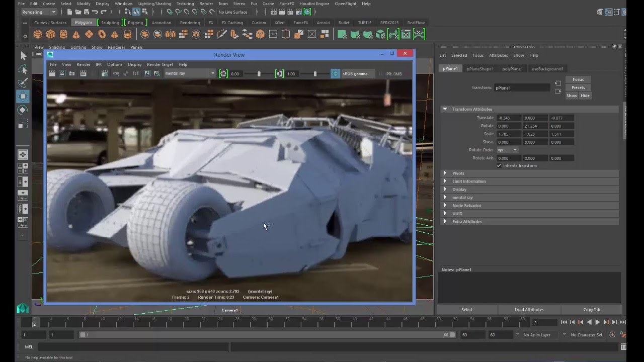Click the Load Attributes button
Viewport: 644px width, 362px height.
[529, 310]
